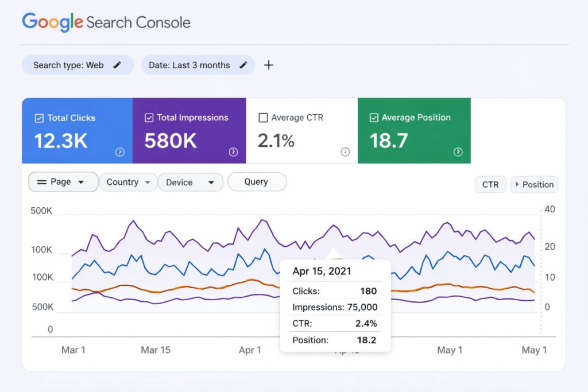Switch to the Query filter tab

(257, 181)
